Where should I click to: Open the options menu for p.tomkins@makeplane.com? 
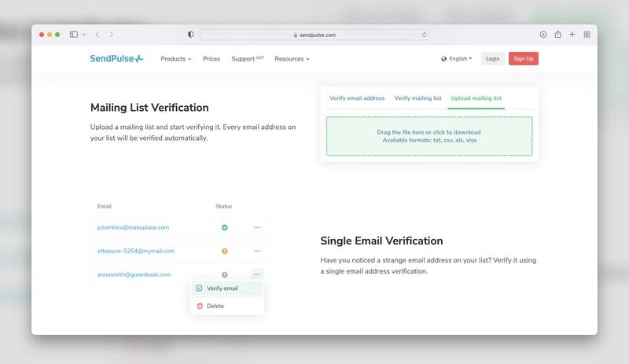pyautogui.click(x=257, y=227)
